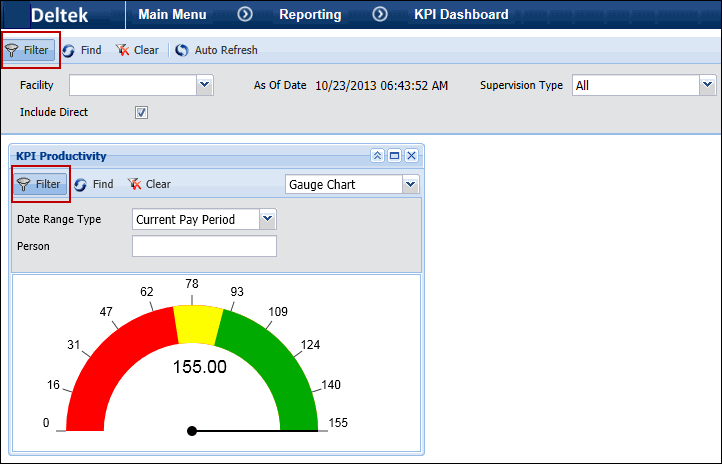Open the Supervision Type dropdown
This screenshot has width=722, height=464.
708,86
